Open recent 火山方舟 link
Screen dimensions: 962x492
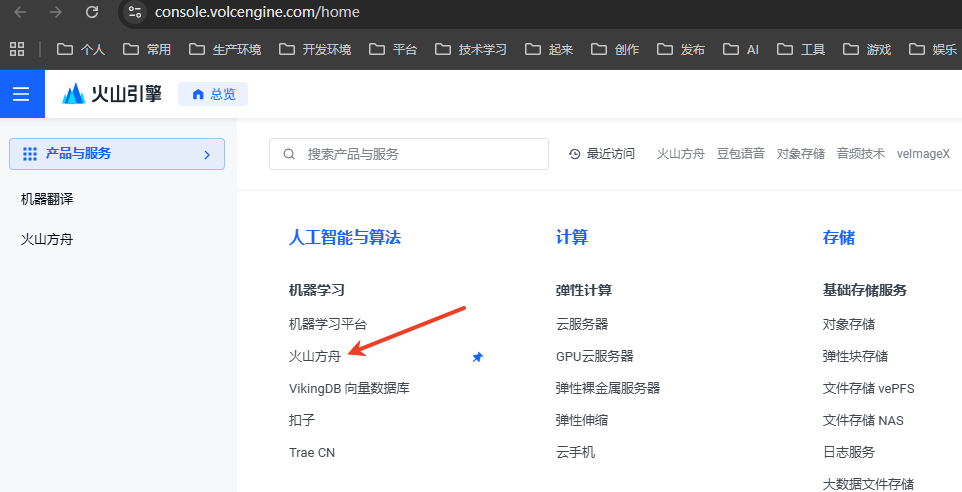click(680, 153)
